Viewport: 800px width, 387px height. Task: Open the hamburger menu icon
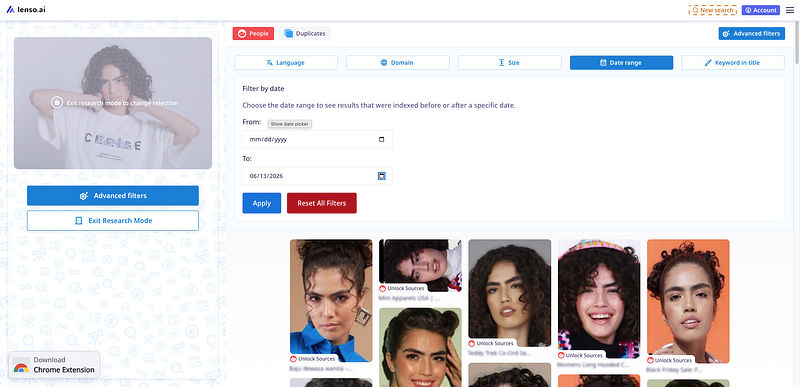click(790, 10)
